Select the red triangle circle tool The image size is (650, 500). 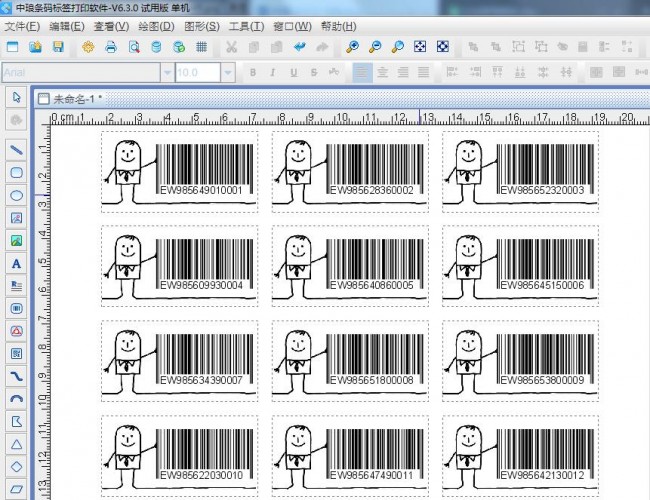click(x=16, y=331)
